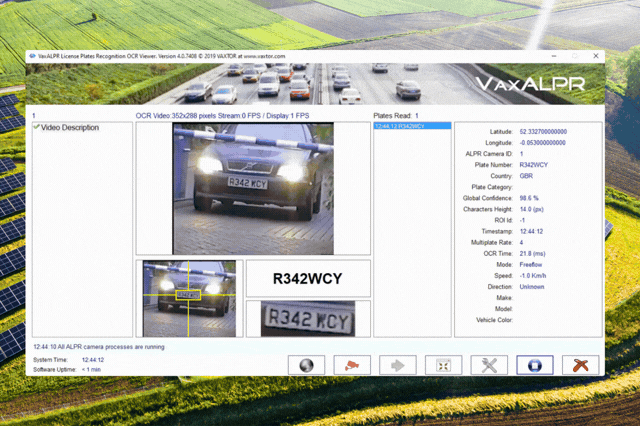Click the Mode value Freeflow
The height and width of the screenshot is (426, 640).
tap(531, 264)
